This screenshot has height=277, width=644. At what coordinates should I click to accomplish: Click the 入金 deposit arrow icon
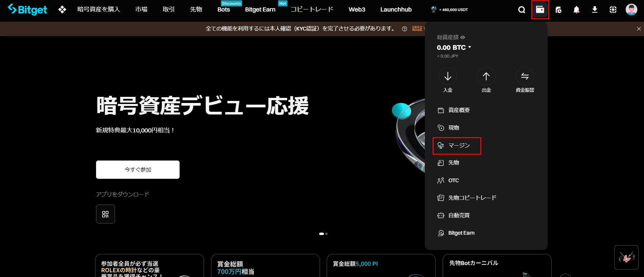[x=447, y=77]
